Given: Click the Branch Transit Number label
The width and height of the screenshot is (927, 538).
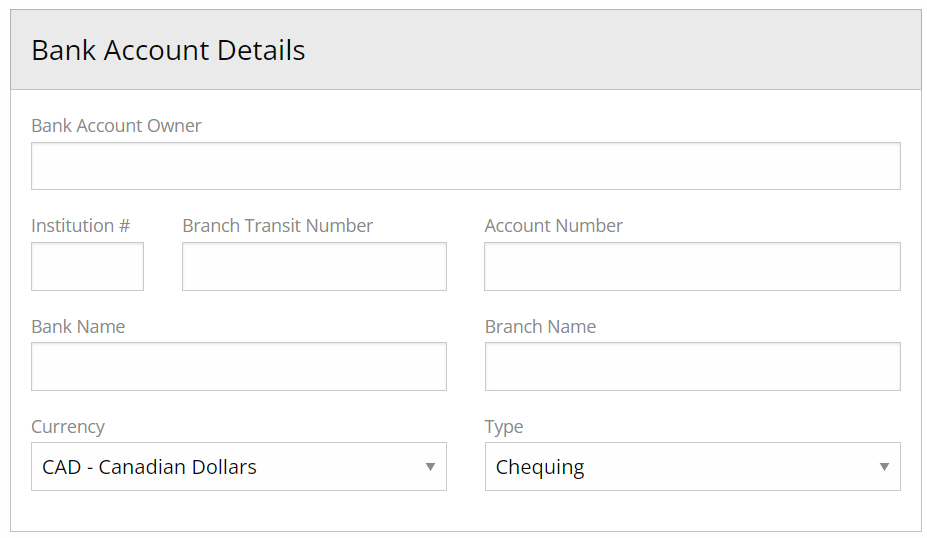Looking at the screenshot, I should (x=277, y=226).
